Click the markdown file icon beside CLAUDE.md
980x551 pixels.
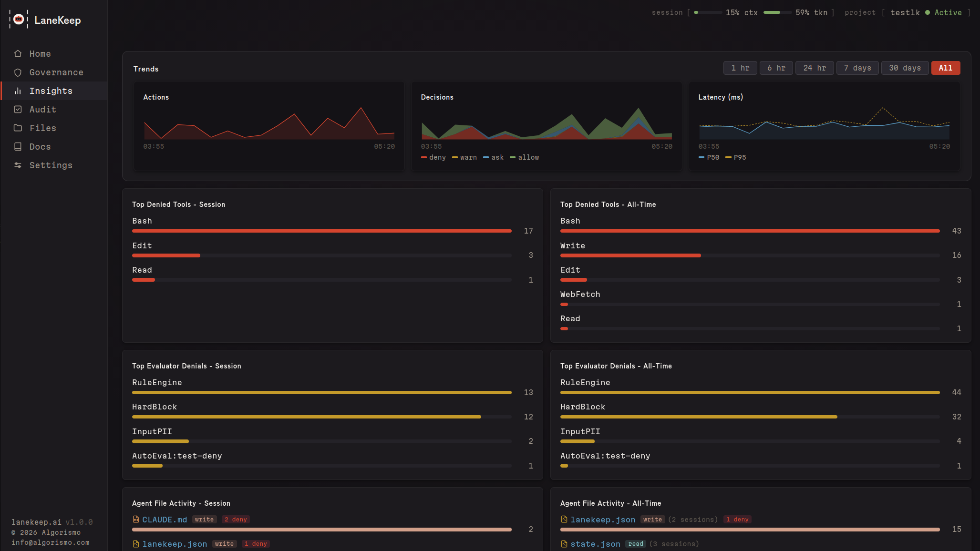click(135, 520)
